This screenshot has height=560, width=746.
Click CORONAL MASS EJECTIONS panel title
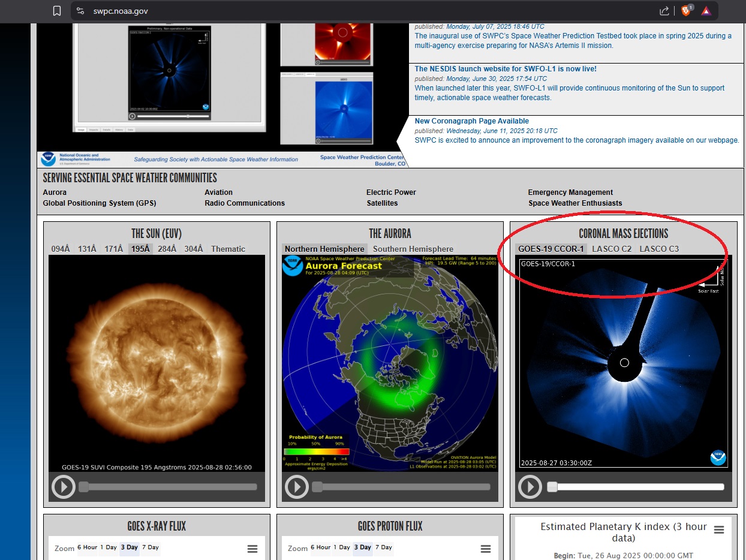tap(623, 234)
